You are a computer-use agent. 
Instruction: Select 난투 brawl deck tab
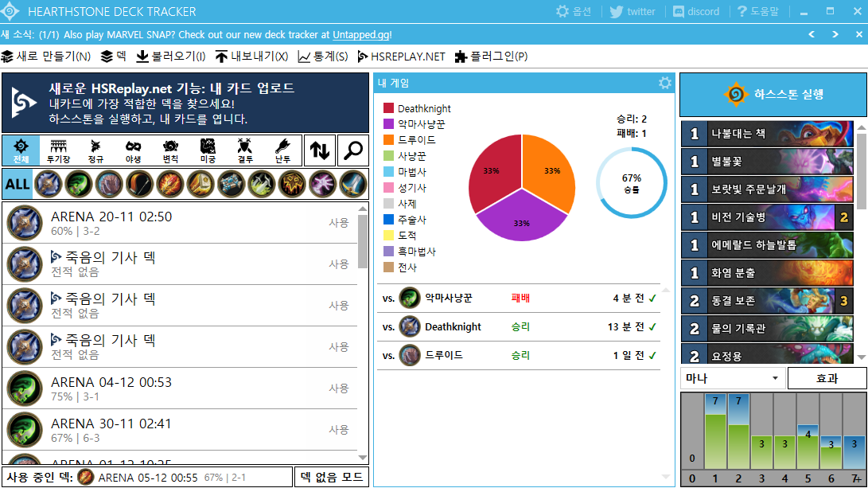(282, 150)
